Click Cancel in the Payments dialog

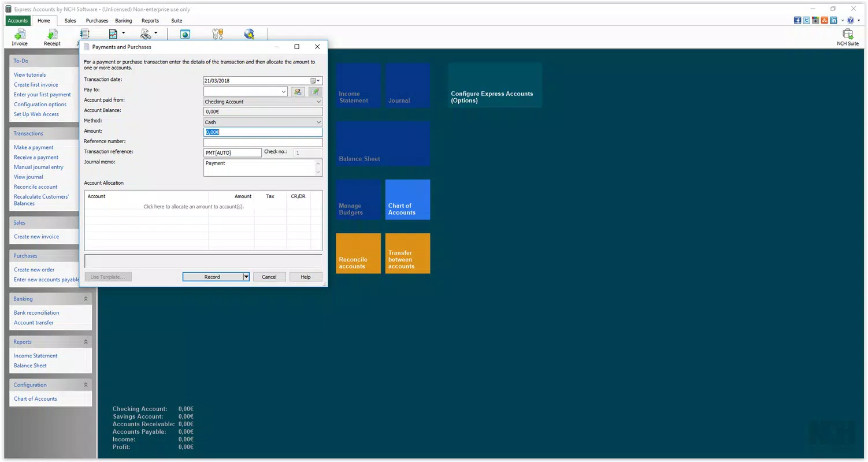[x=269, y=277]
